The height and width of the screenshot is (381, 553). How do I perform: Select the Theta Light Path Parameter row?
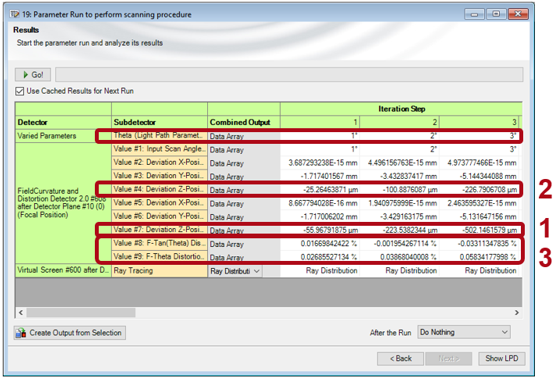pyautogui.click(x=309, y=136)
